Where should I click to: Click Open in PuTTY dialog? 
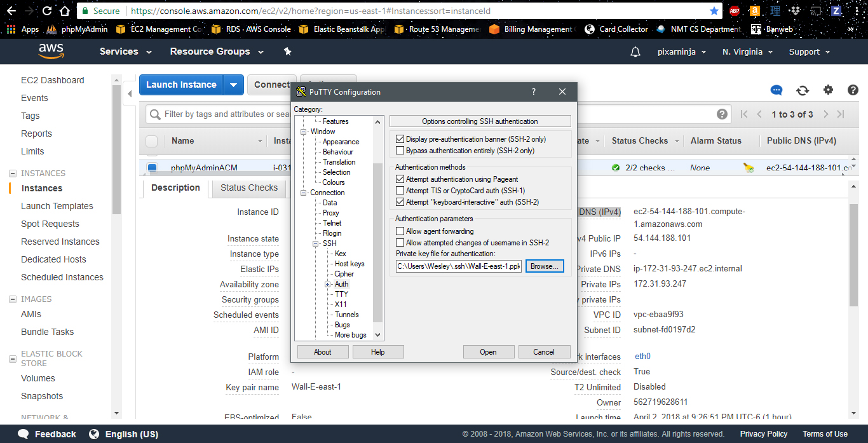[489, 352]
